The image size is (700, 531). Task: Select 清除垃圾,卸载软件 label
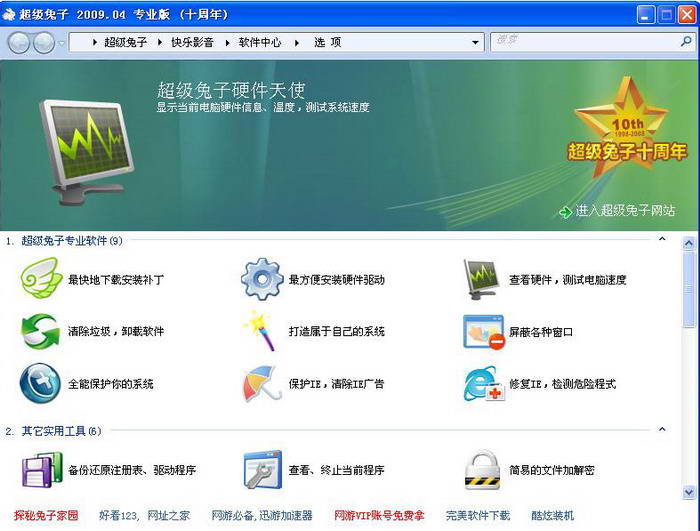click(116, 331)
